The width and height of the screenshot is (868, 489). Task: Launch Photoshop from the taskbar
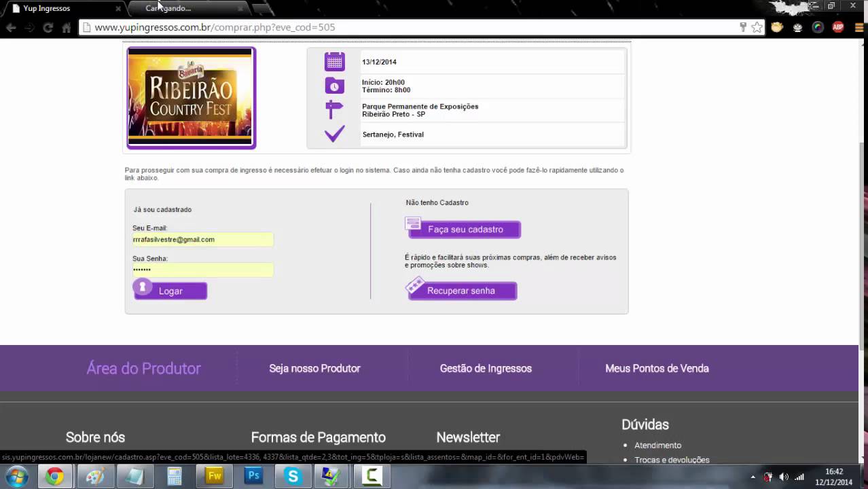[253, 476]
